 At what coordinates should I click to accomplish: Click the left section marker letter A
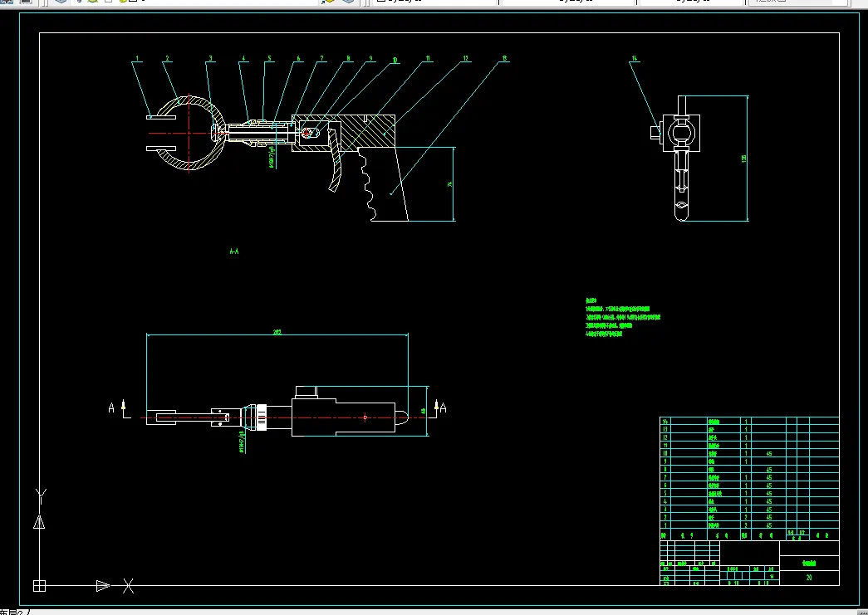[x=111, y=408]
